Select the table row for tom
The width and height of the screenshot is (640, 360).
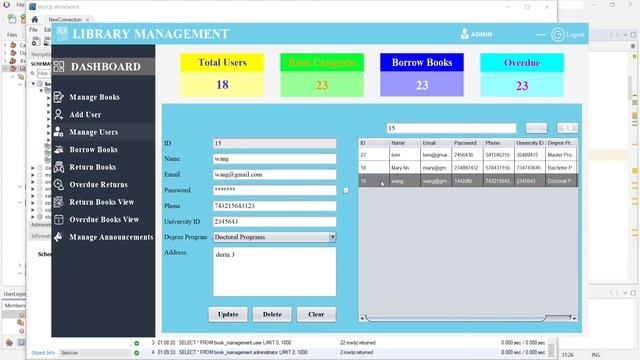(468, 155)
